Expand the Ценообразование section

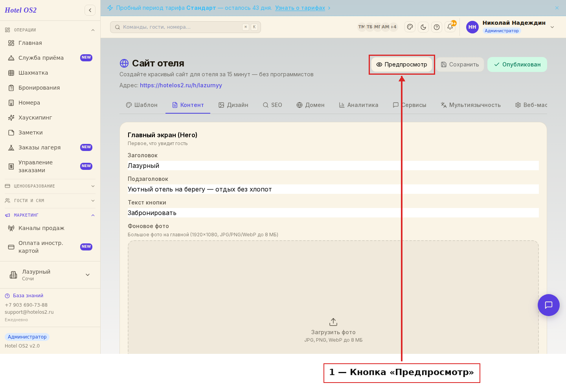pos(50,186)
